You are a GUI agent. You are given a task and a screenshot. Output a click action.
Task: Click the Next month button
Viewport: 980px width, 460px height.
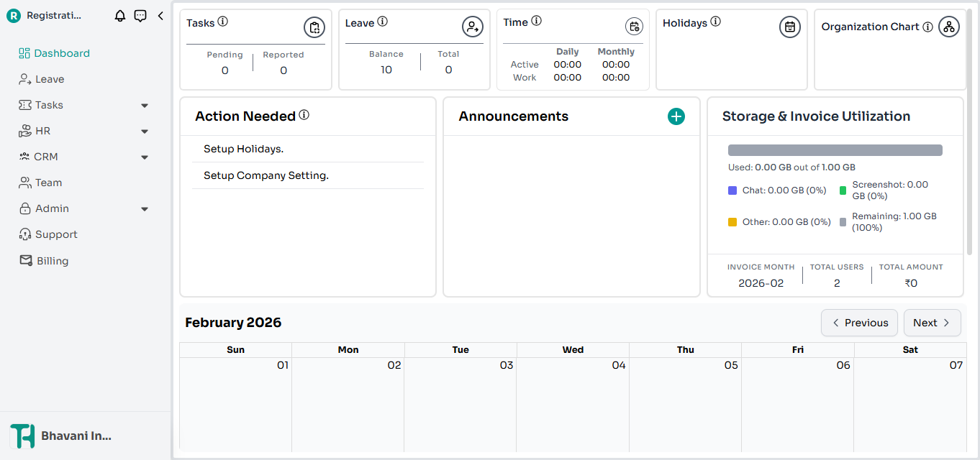pyautogui.click(x=932, y=323)
